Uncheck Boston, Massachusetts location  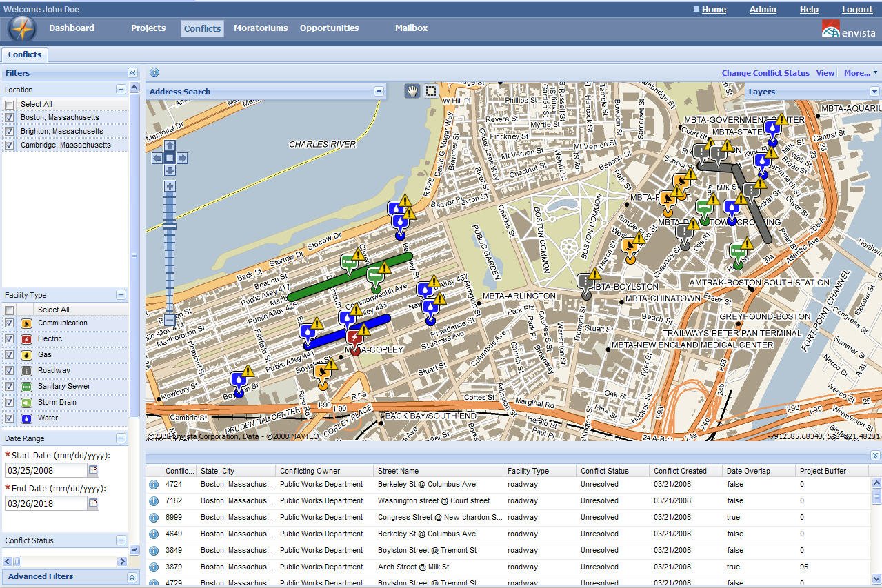[10, 118]
